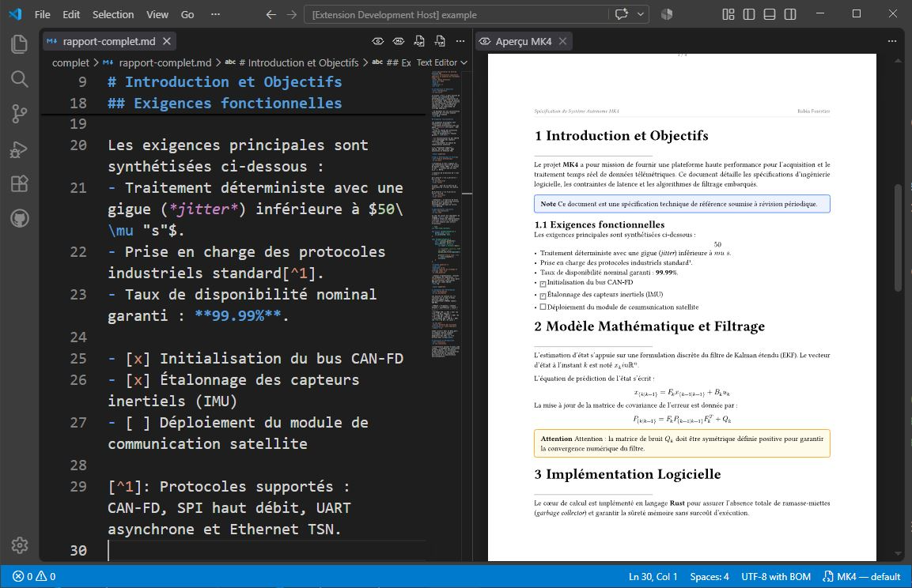Open the Explorer view in the activity bar
The height and width of the screenshot is (588, 912).
click(19, 44)
